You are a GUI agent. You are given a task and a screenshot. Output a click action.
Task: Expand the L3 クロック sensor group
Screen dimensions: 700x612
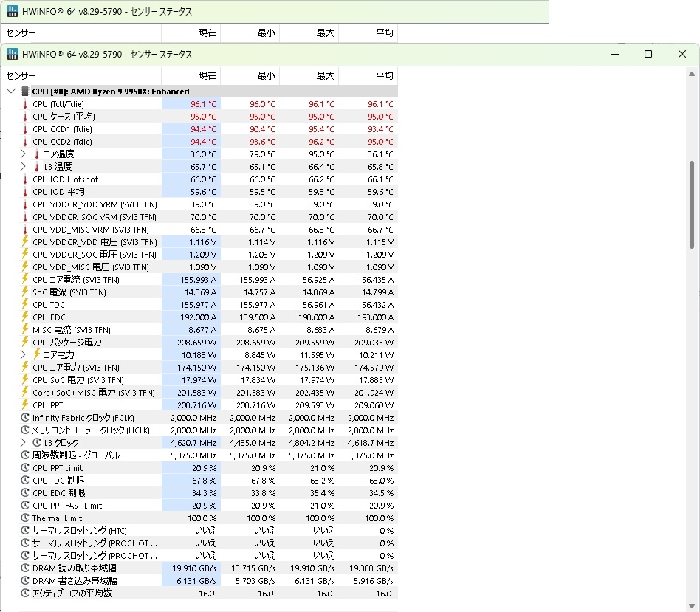[23, 443]
